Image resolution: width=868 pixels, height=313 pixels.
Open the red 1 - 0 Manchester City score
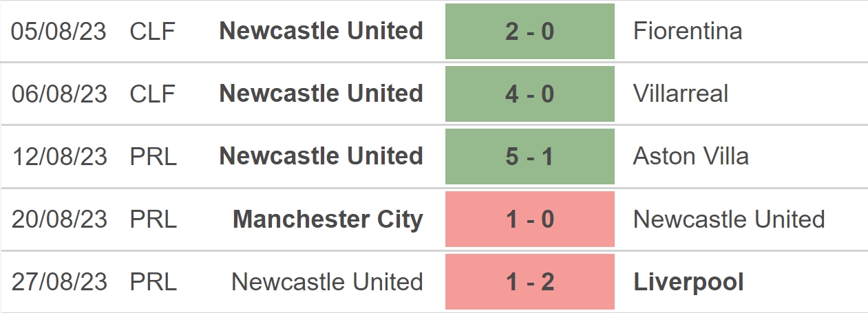click(x=529, y=219)
